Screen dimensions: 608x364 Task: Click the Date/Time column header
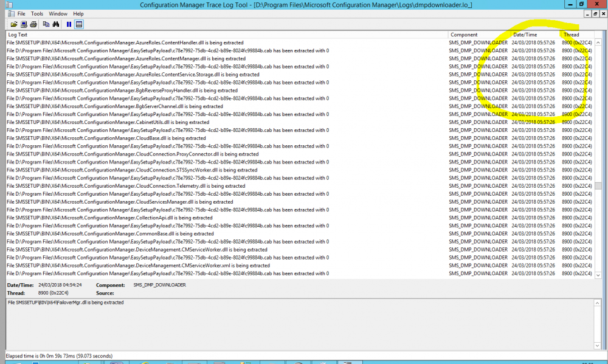pos(536,35)
